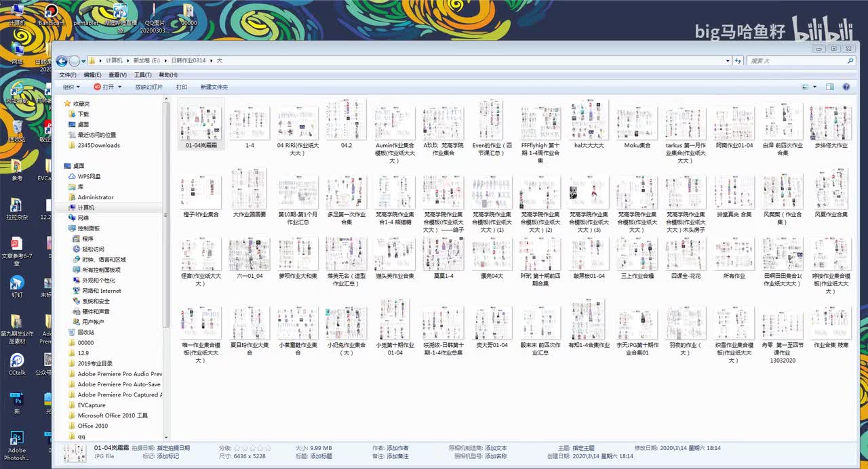The height and width of the screenshot is (469, 868).
Task: Click 添加标记 in the details pane
Action: click(x=167, y=456)
